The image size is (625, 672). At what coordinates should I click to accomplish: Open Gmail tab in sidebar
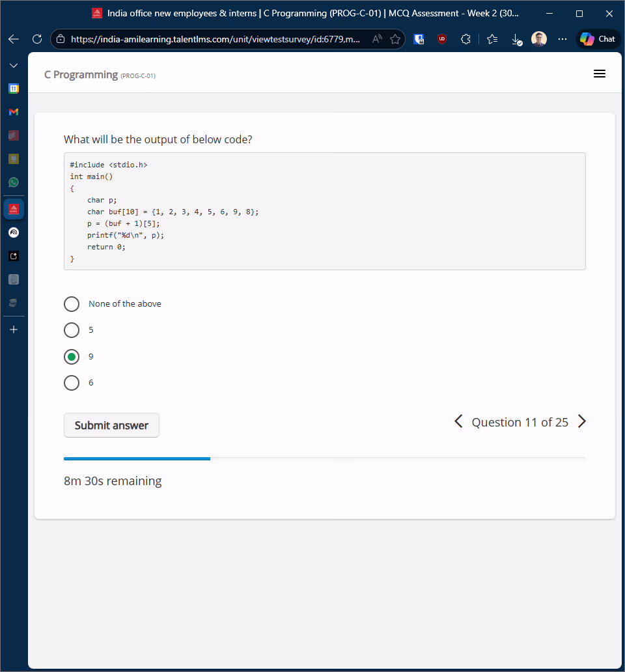point(14,112)
